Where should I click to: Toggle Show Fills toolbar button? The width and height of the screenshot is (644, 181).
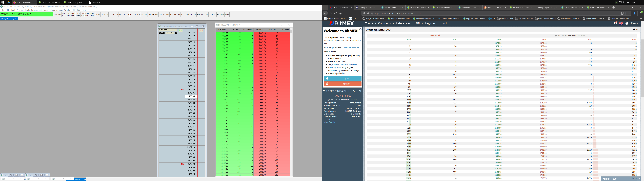click(x=72, y=14)
